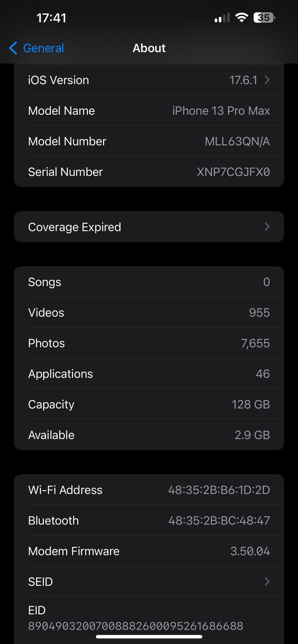Tap the Model Name row
This screenshot has height=644, width=298.
pyautogui.click(x=149, y=111)
